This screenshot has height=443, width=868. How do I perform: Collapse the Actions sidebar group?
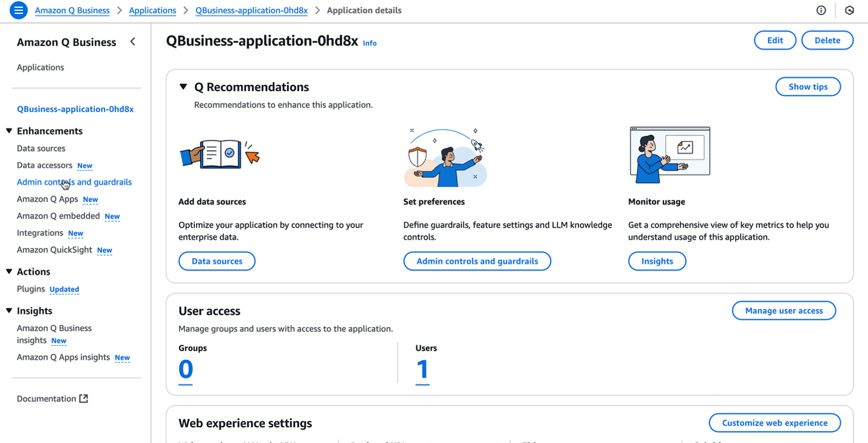click(9, 272)
